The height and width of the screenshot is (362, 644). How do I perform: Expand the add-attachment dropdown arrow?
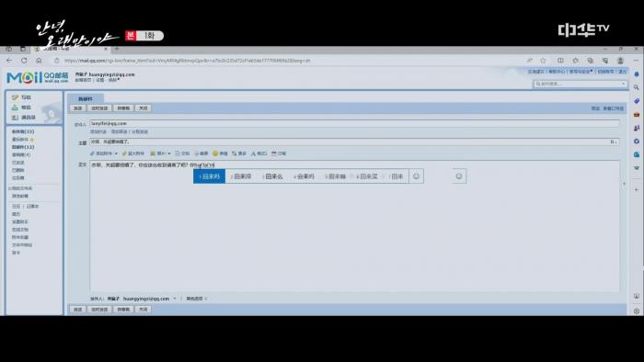pyautogui.click(x=116, y=153)
